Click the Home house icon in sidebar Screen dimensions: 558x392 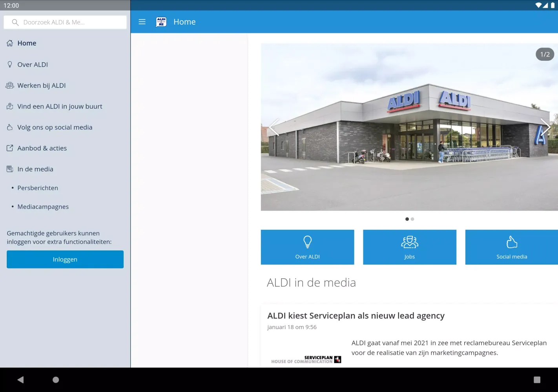10,43
